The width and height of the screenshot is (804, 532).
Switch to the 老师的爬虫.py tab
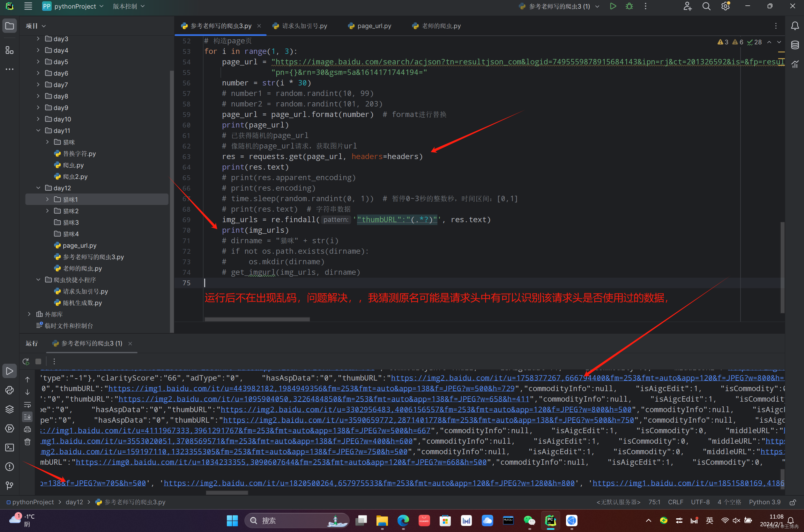(441, 26)
